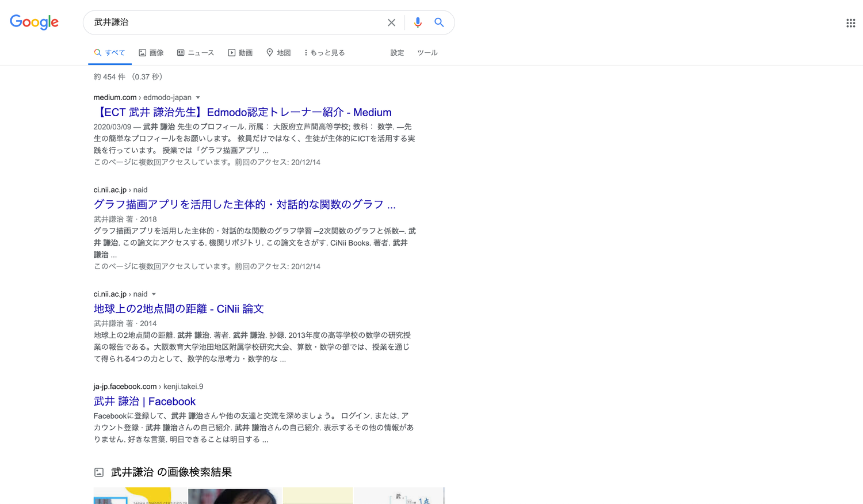Expand the もっと見る menu
This screenshot has height=504, width=863.
[324, 53]
